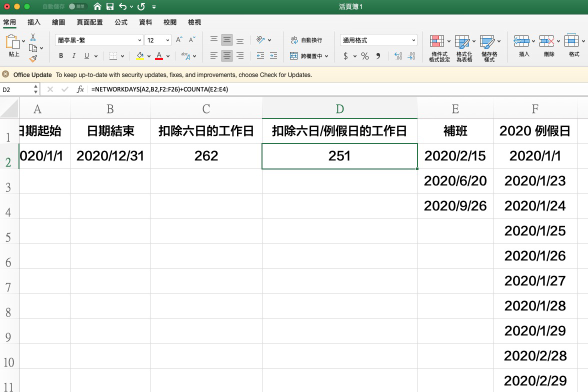Toggle bold formatting on
588x392 pixels.
pos(60,56)
